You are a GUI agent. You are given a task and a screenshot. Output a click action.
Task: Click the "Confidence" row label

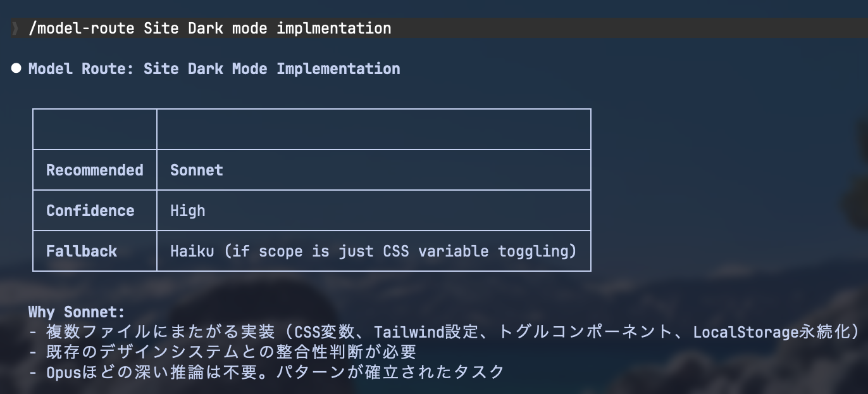click(90, 210)
